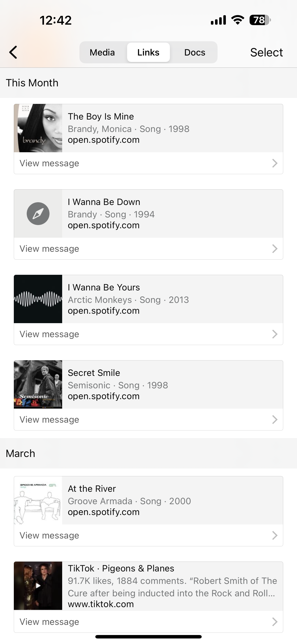Open The Boy Is Mine album thumbnail
The image size is (297, 644).
38,128
